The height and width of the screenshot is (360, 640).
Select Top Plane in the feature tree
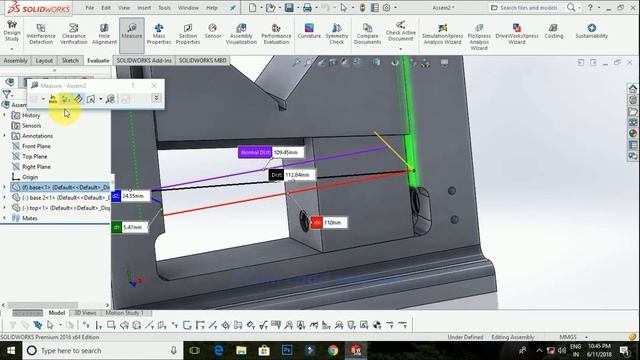tap(35, 156)
